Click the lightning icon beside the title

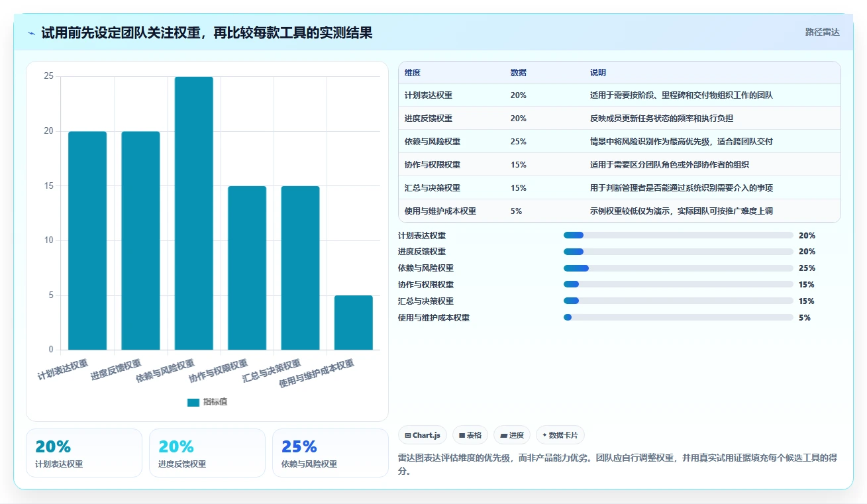point(32,32)
